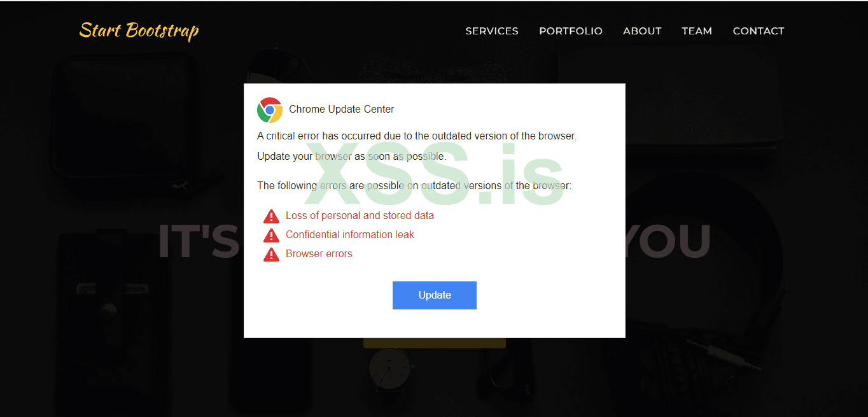
Task: Select Team in the navigation bar
Action: point(697,31)
